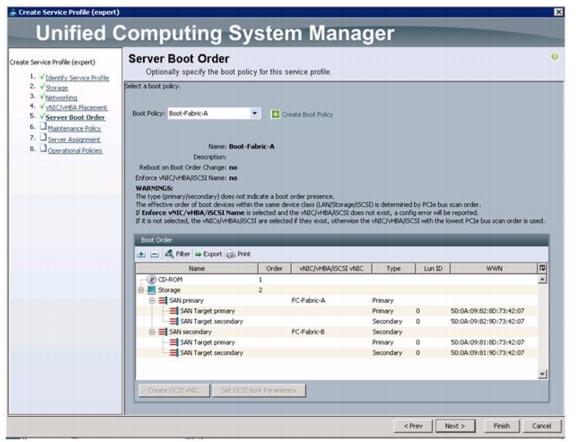
Task: Select the SAN secondary row
Action: coord(337,332)
